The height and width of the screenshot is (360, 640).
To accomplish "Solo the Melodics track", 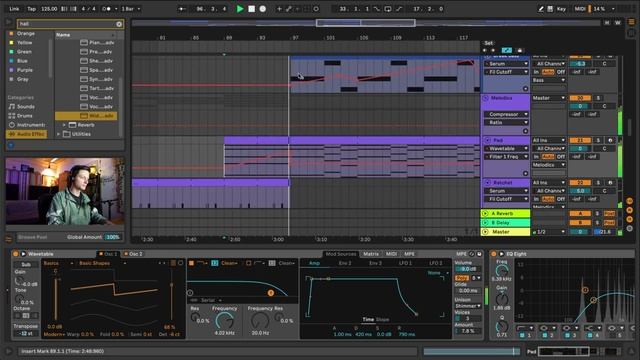I will pyautogui.click(x=598, y=98).
